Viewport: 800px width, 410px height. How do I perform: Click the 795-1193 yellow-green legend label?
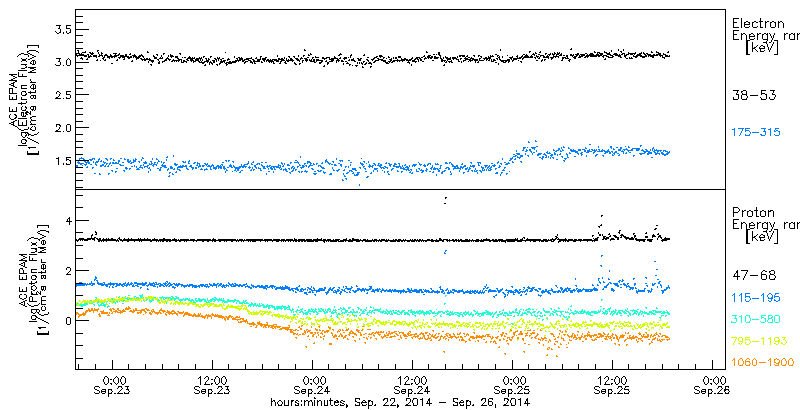[x=759, y=341]
